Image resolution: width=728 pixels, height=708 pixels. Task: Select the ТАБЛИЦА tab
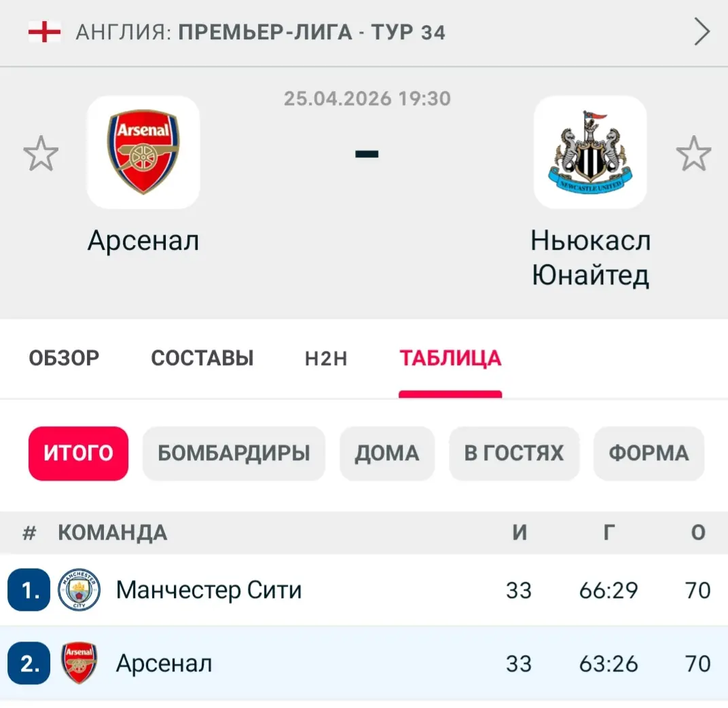tap(450, 358)
